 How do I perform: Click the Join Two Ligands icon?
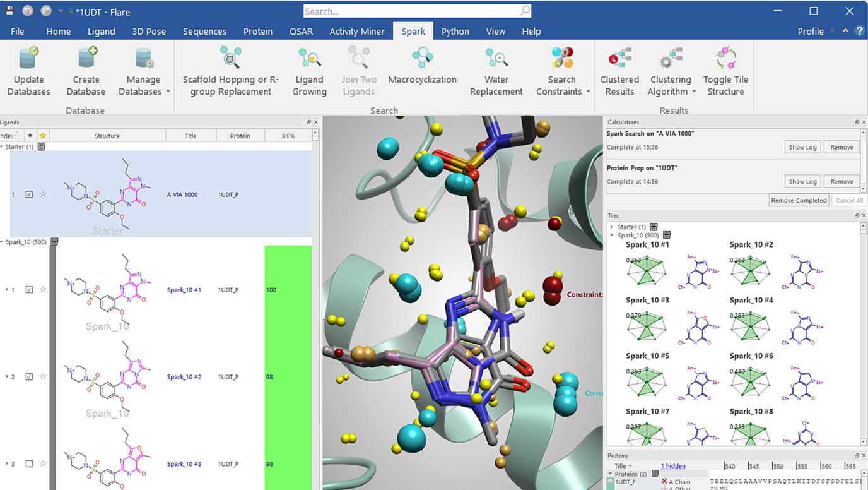[360, 58]
